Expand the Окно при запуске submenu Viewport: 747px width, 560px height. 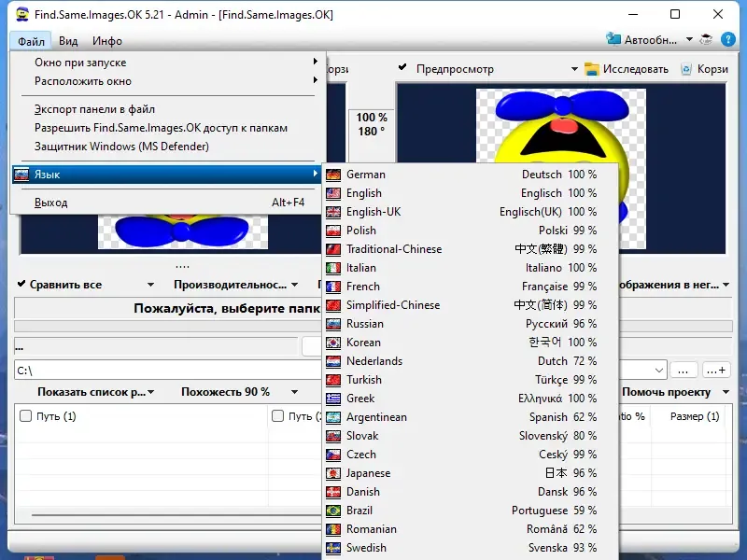[167, 63]
